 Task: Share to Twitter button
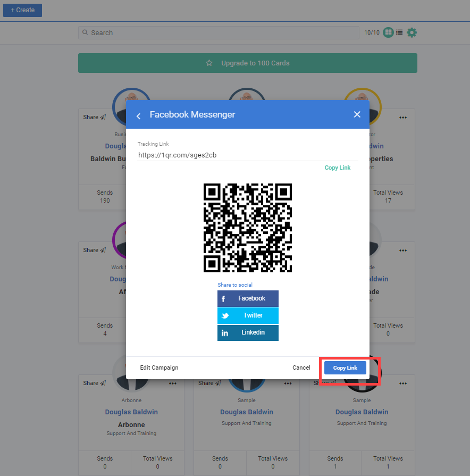(248, 315)
